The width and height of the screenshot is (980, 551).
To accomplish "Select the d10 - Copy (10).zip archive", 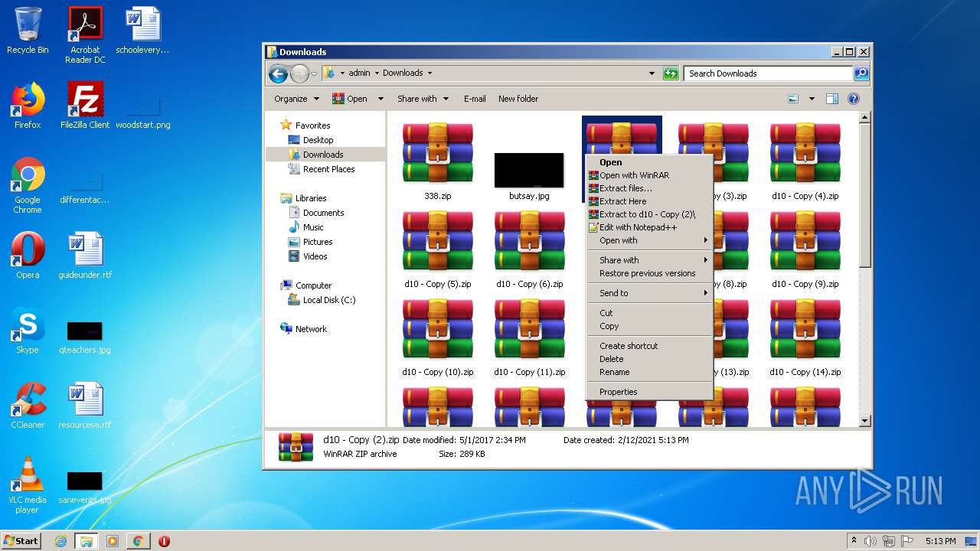I will point(438,337).
